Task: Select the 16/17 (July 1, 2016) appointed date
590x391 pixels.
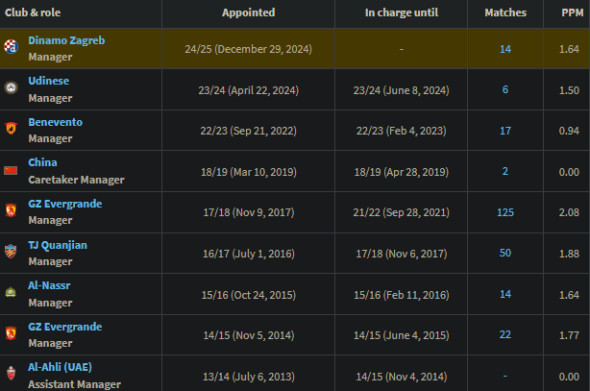Action: point(248,254)
